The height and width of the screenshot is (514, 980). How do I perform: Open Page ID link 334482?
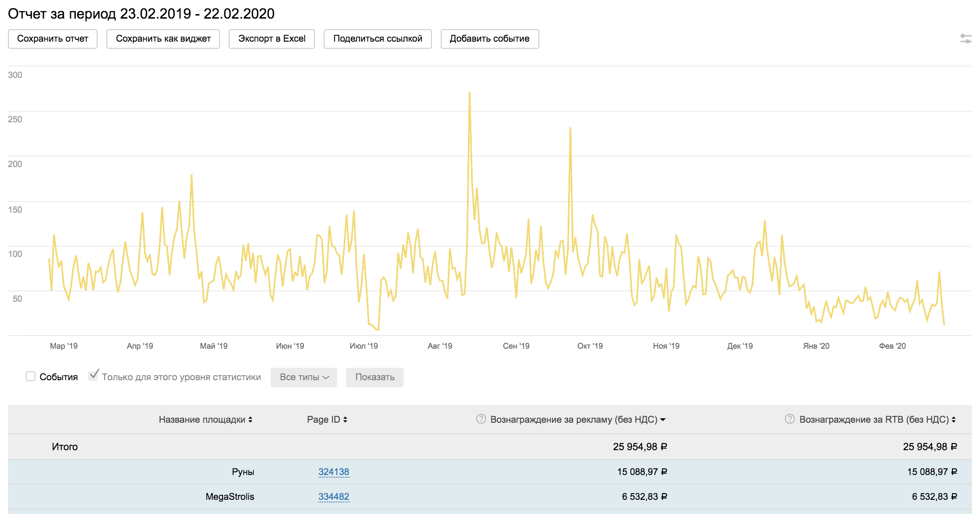click(333, 497)
